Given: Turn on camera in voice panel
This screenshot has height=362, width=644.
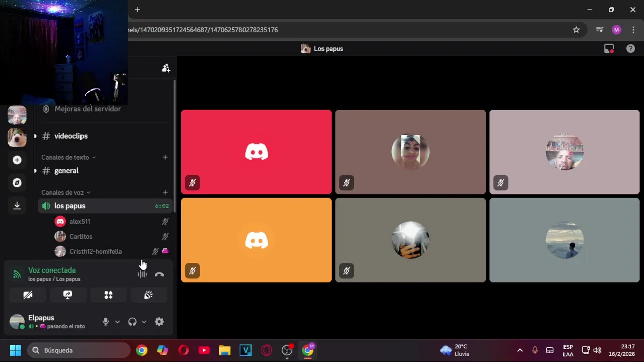Looking at the screenshot, I should [28, 295].
